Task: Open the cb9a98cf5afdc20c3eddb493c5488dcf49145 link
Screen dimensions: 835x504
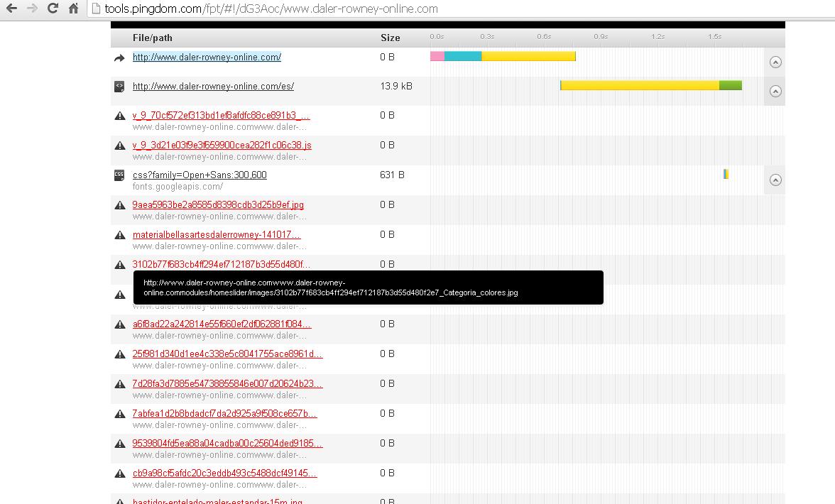Action: click(224, 473)
